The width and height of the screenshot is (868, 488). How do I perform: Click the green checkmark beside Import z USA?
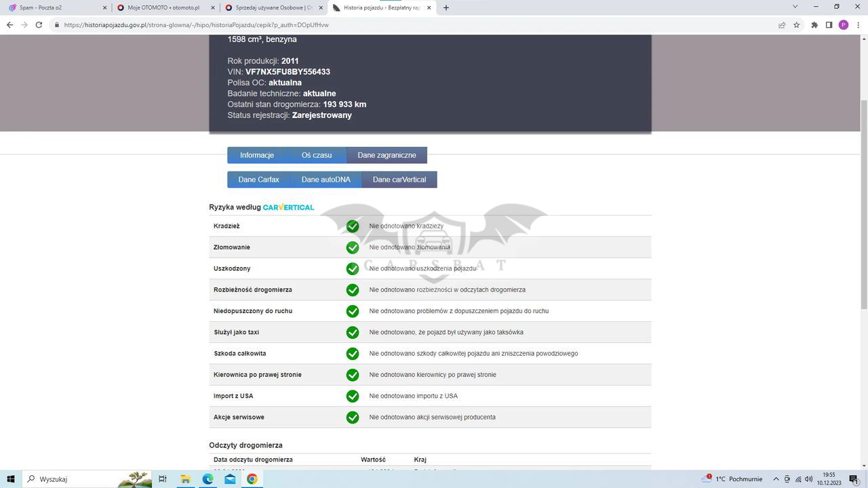pyautogui.click(x=353, y=396)
